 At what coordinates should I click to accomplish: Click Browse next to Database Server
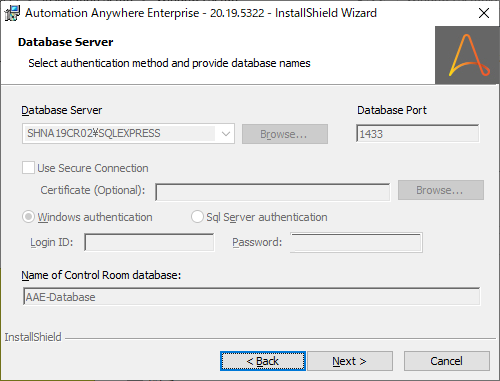tap(285, 134)
